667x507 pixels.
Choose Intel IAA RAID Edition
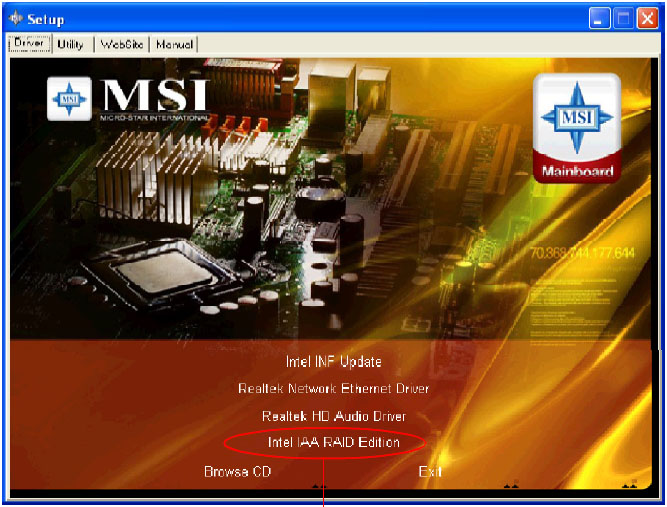click(334, 442)
